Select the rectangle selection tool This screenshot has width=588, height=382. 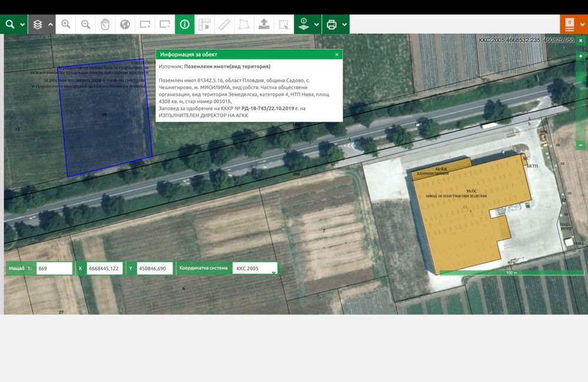[x=283, y=25]
